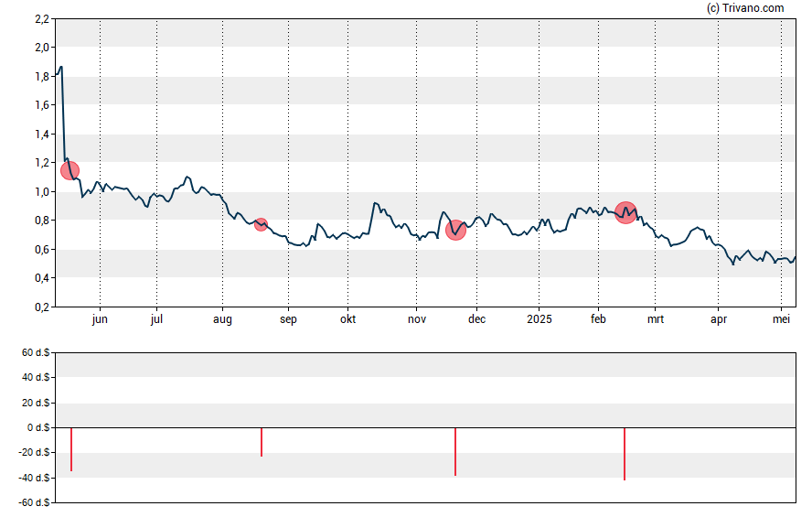Viewport: 812px width, 517px height.
Task: Click the '1,2' y-axis value
Action: 42,163
